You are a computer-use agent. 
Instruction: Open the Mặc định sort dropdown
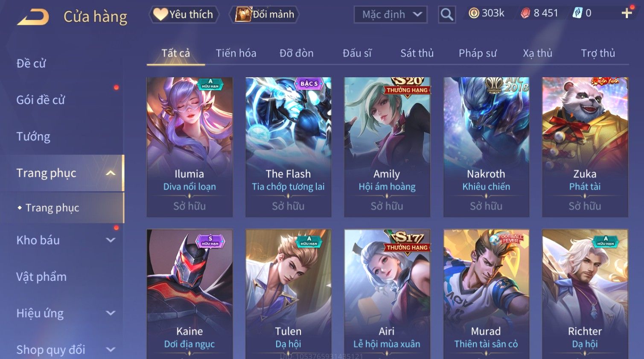pos(390,15)
